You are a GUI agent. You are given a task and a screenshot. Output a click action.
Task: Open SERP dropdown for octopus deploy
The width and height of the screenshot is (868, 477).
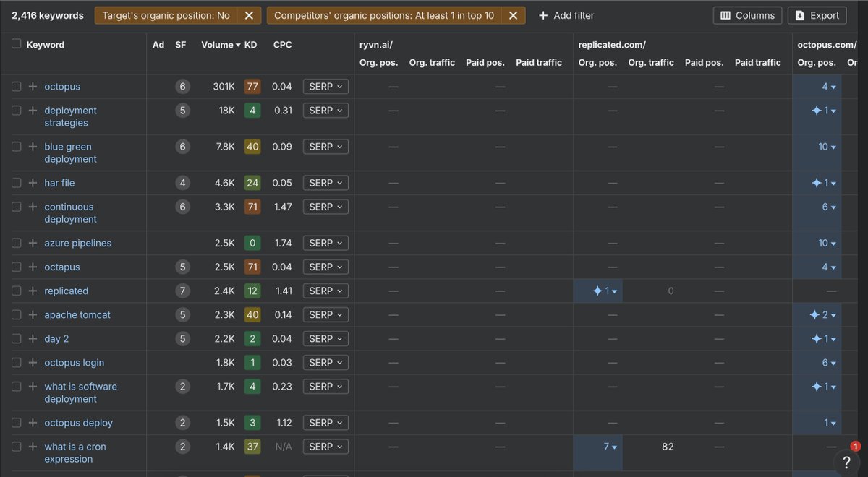325,423
